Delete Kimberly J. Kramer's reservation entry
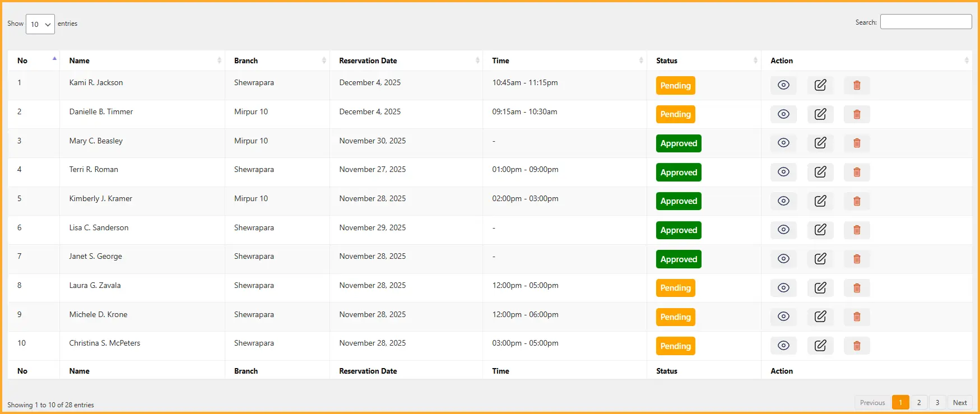The height and width of the screenshot is (414, 980). (x=857, y=201)
